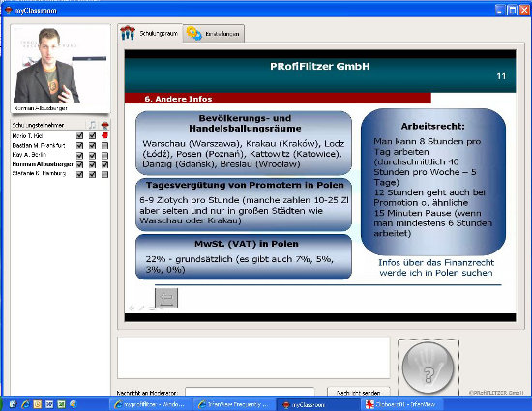532x411 pixels.
Task: Click the Word quick launch icon
Action: pos(49,404)
